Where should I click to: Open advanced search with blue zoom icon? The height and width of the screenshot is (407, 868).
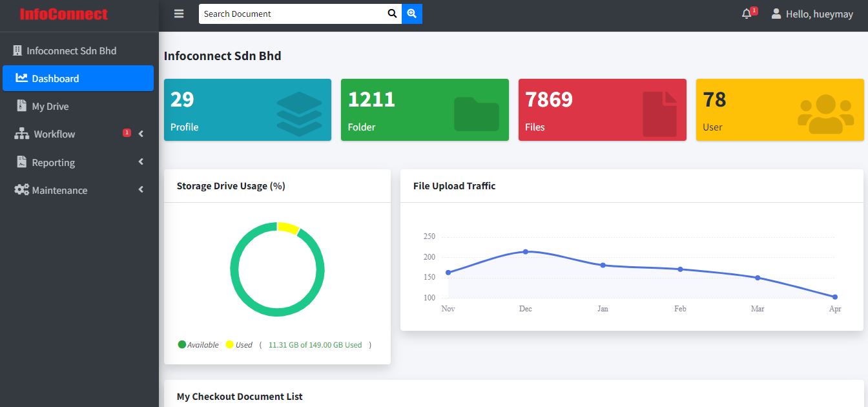click(412, 13)
